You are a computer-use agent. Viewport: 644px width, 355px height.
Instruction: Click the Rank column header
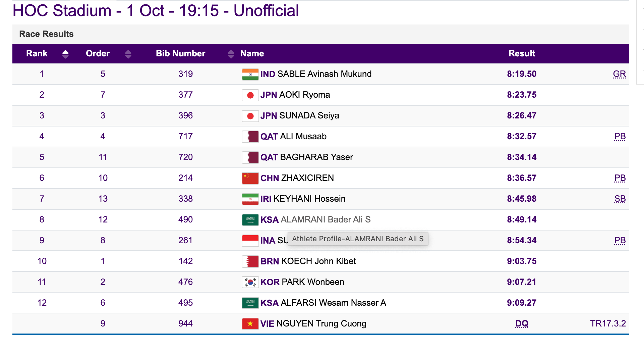(x=37, y=53)
